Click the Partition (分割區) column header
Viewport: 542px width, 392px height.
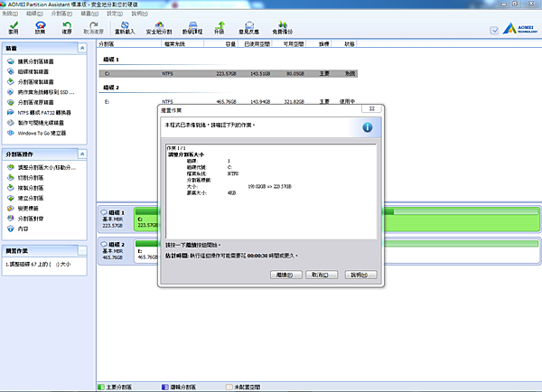pyautogui.click(x=129, y=44)
